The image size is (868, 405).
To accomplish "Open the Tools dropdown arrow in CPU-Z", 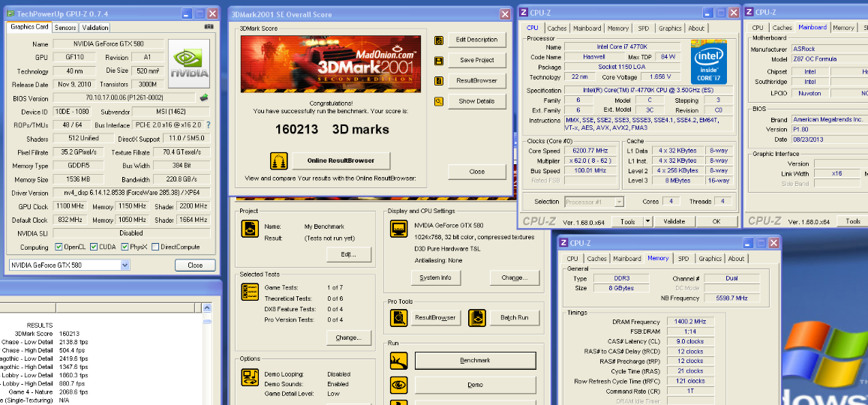I will [647, 222].
